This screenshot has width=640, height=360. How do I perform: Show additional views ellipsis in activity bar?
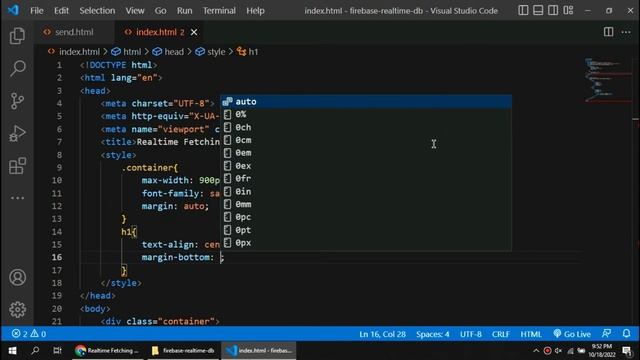point(17,198)
